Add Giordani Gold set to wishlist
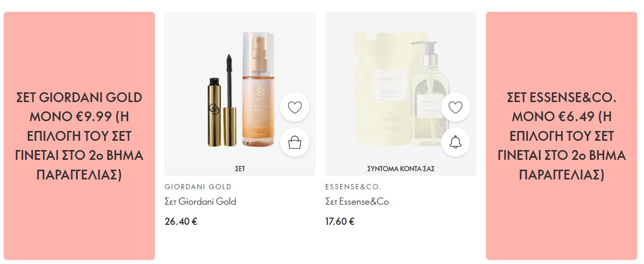The height and width of the screenshot is (264, 644). (x=294, y=108)
